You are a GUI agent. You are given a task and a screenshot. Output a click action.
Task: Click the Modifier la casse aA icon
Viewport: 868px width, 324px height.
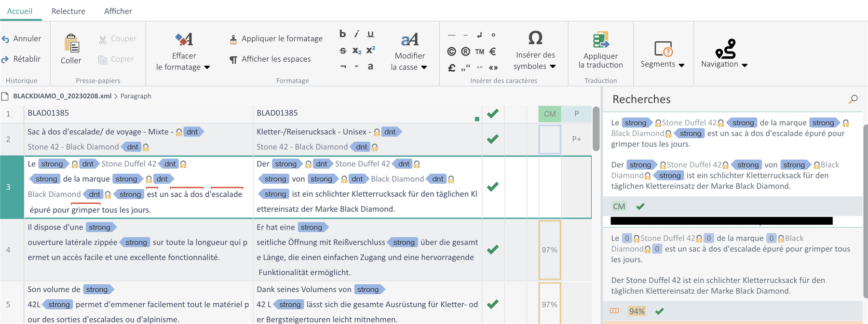pyautogui.click(x=409, y=39)
